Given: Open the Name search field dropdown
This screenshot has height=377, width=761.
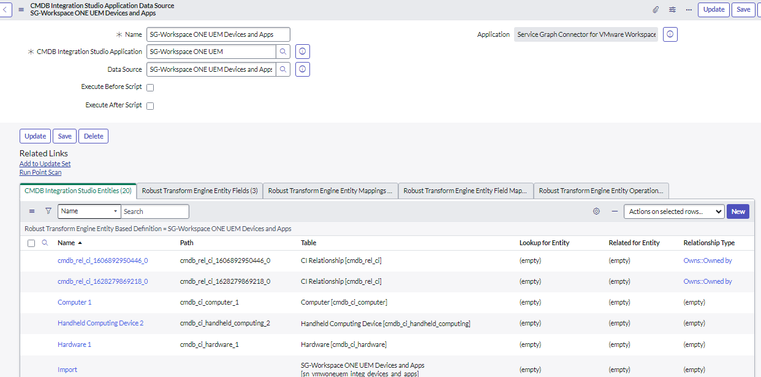Looking at the screenshot, I should tap(89, 212).
